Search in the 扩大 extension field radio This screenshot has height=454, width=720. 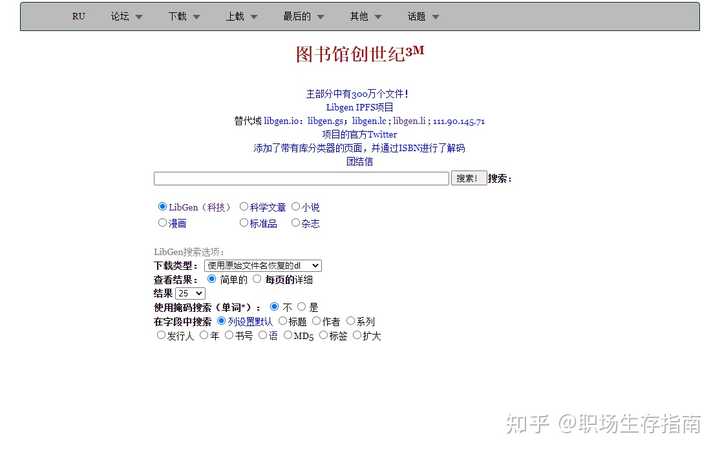357,335
